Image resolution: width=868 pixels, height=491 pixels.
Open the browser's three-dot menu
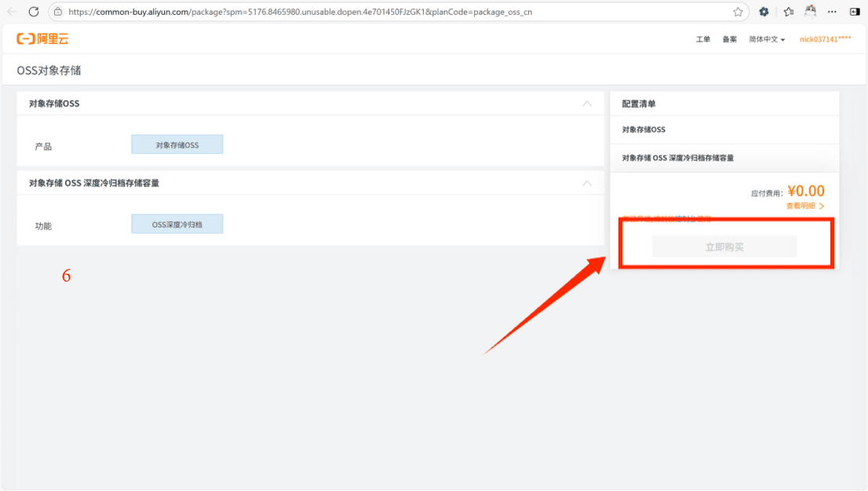pos(832,12)
